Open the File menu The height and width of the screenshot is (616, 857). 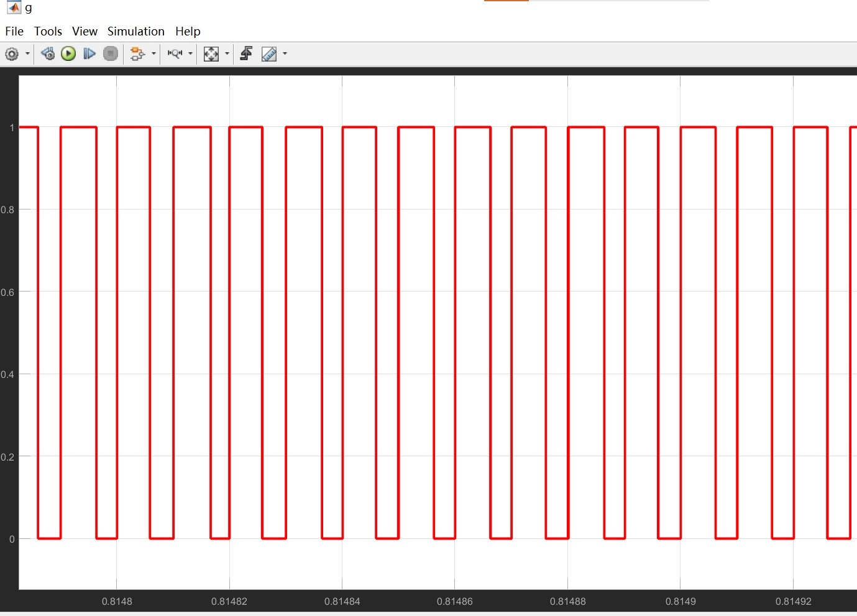click(14, 31)
